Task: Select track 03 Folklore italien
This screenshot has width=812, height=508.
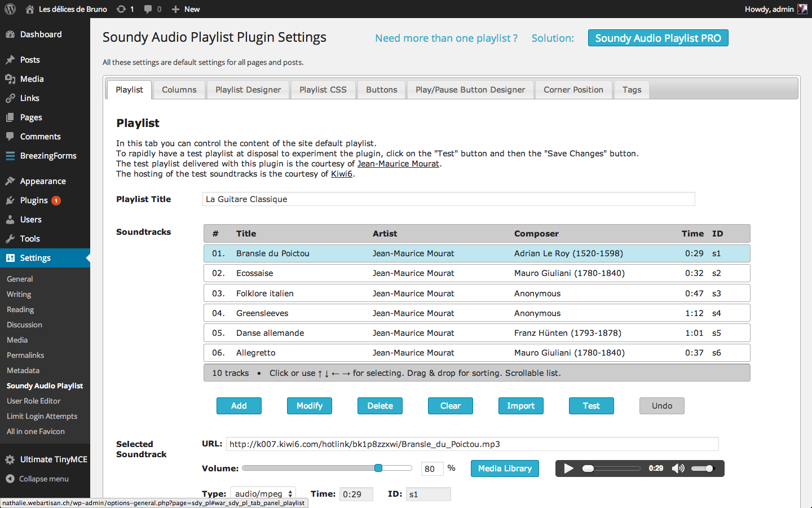Action: pyautogui.click(x=477, y=294)
